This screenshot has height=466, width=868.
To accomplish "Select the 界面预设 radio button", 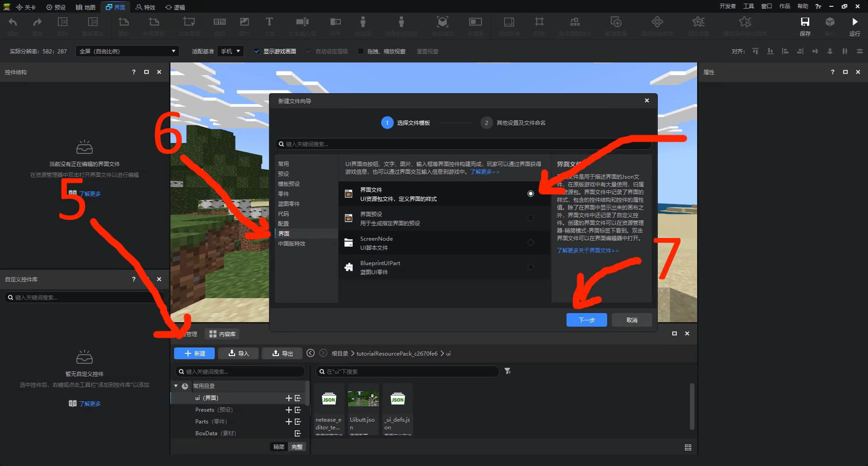I will coord(531,218).
